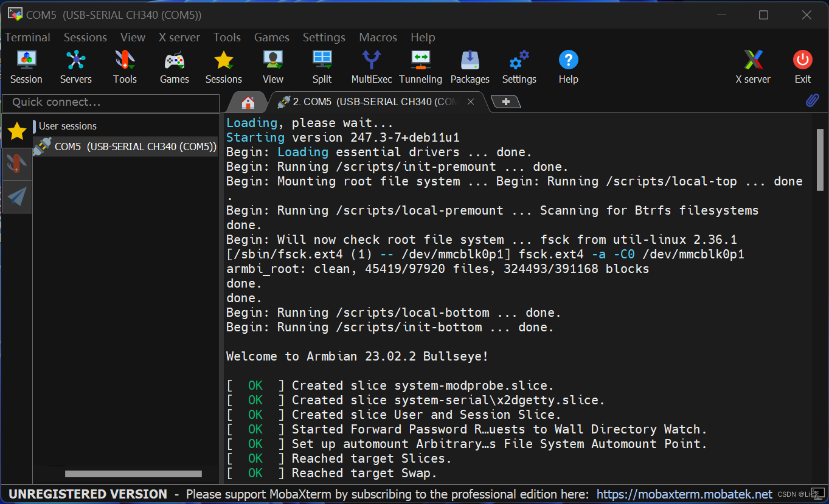Open the Tools toolbar icon
The image size is (829, 504).
click(x=125, y=67)
